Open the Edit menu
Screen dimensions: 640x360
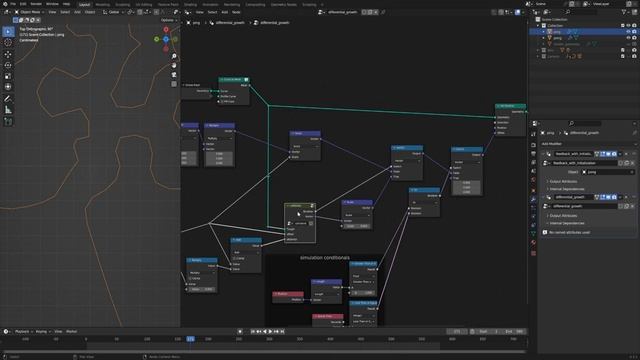[23, 4]
